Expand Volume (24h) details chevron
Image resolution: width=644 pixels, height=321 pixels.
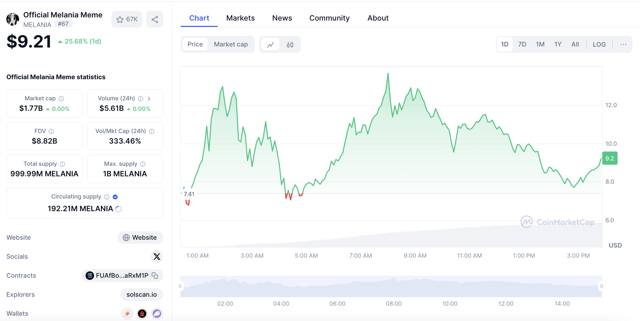click(149, 99)
